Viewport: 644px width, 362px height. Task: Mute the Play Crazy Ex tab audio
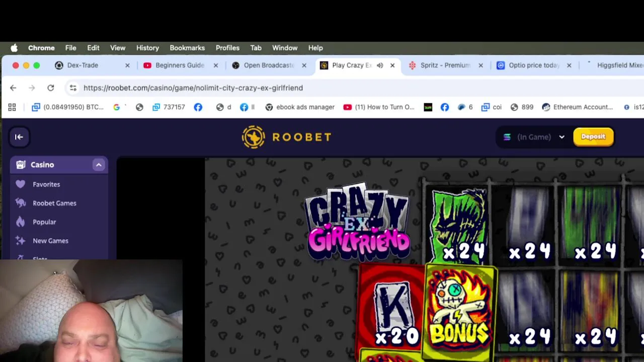pyautogui.click(x=380, y=65)
